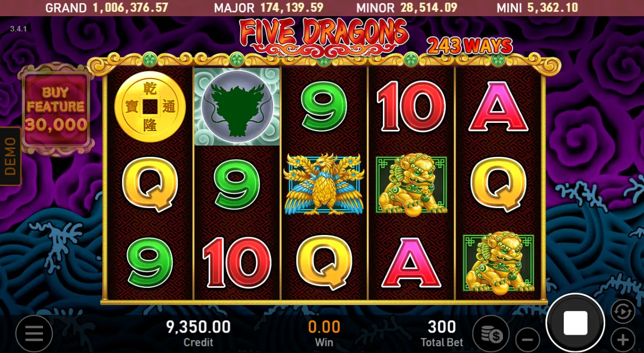644x353 pixels.
Task: Click the Total Bet 300 display
Action: pyautogui.click(x=442, y=334)
